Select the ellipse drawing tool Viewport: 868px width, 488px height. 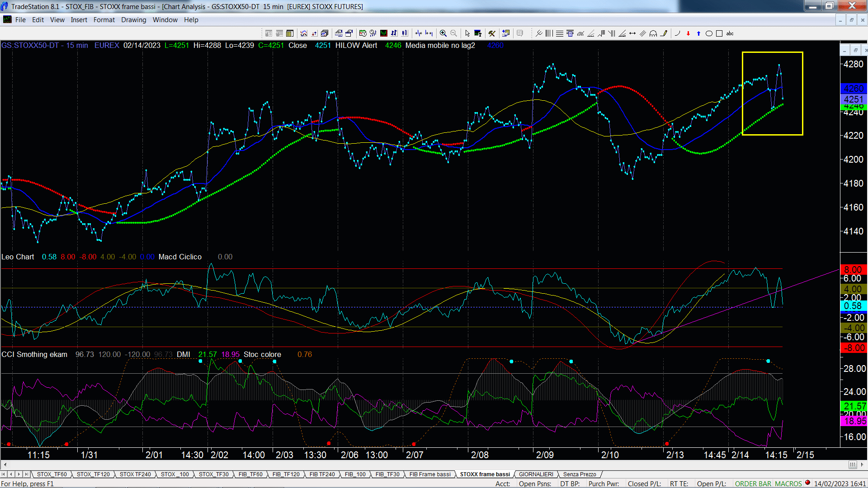coord(709,33)
